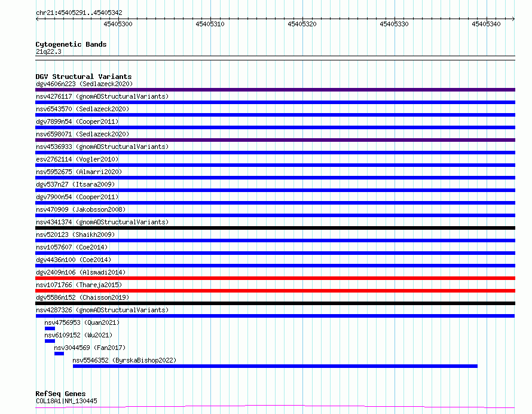Viewport: 532px width, 414px height.
Task: Click the ruler position 45405330
Action: click(395, 24)
